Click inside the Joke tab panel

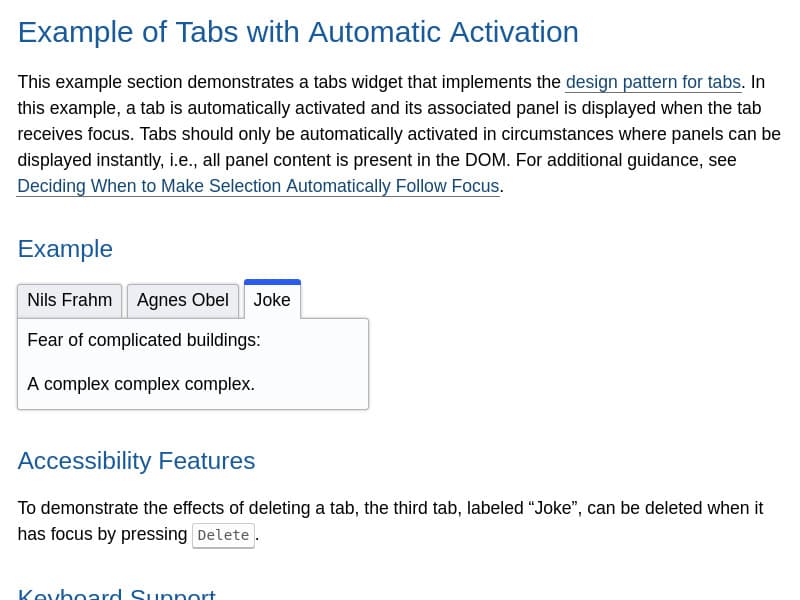click(x=193, y=363)
